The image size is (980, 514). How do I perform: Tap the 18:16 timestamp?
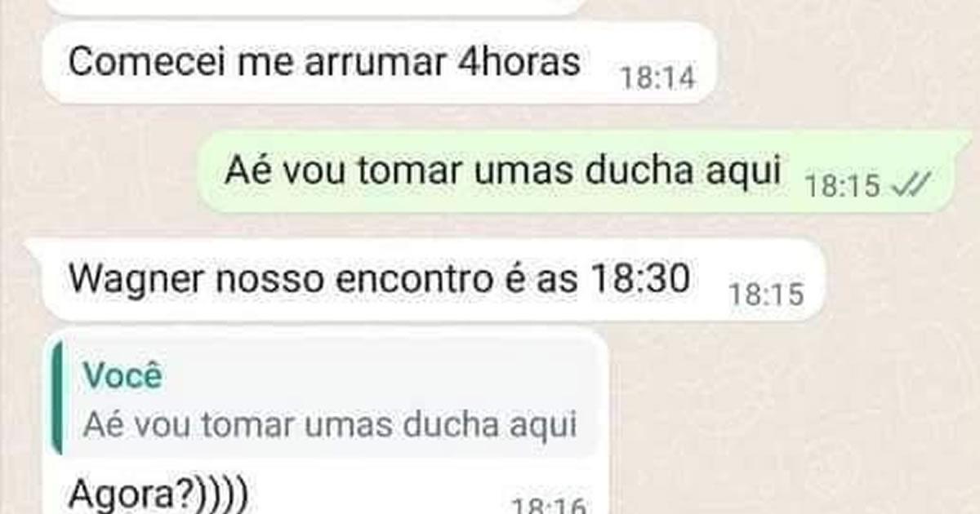pos(548,507)
